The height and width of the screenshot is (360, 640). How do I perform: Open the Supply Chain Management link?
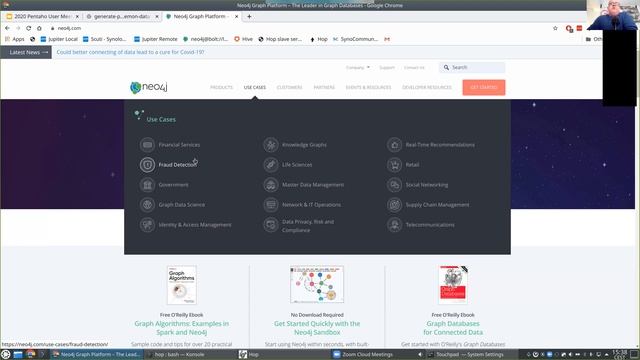(438, 204)
